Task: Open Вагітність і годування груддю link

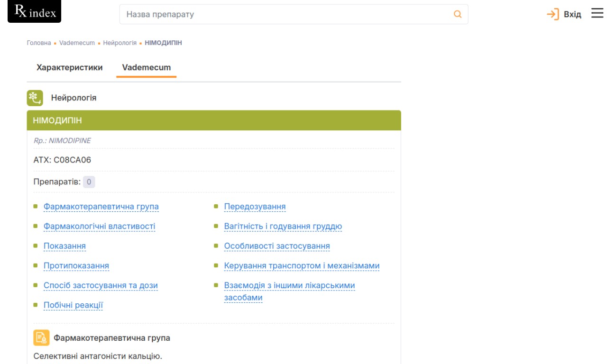Action: (283, 226)
